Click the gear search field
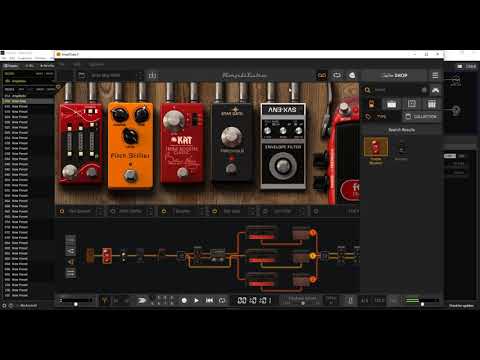The image size is (480, 360). 397,90
